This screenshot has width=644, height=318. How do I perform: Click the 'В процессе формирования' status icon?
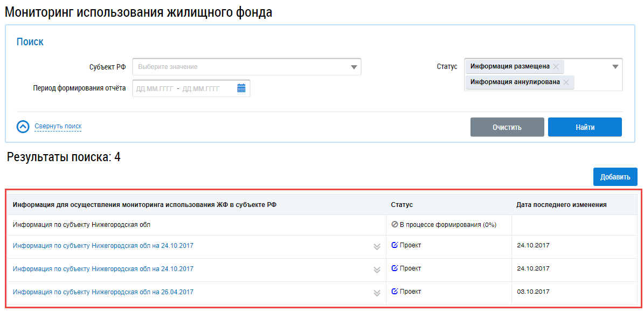394,225
